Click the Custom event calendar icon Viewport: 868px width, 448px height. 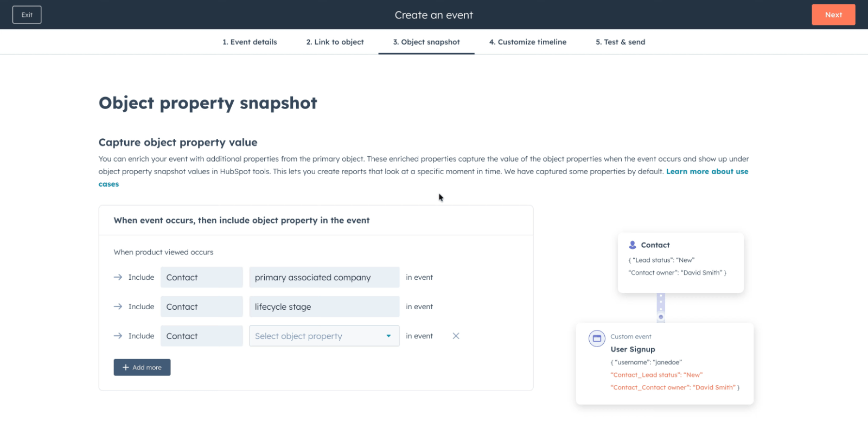(597, 338)
